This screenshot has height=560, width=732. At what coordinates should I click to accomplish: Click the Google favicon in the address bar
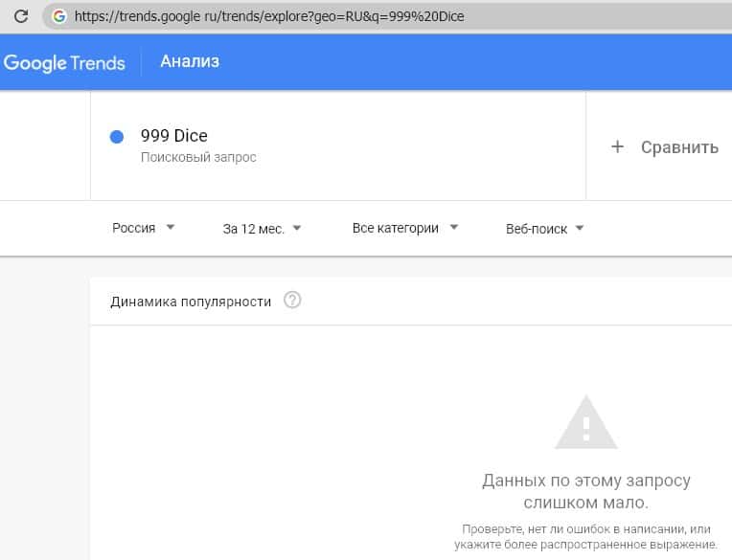pos(59,16)
